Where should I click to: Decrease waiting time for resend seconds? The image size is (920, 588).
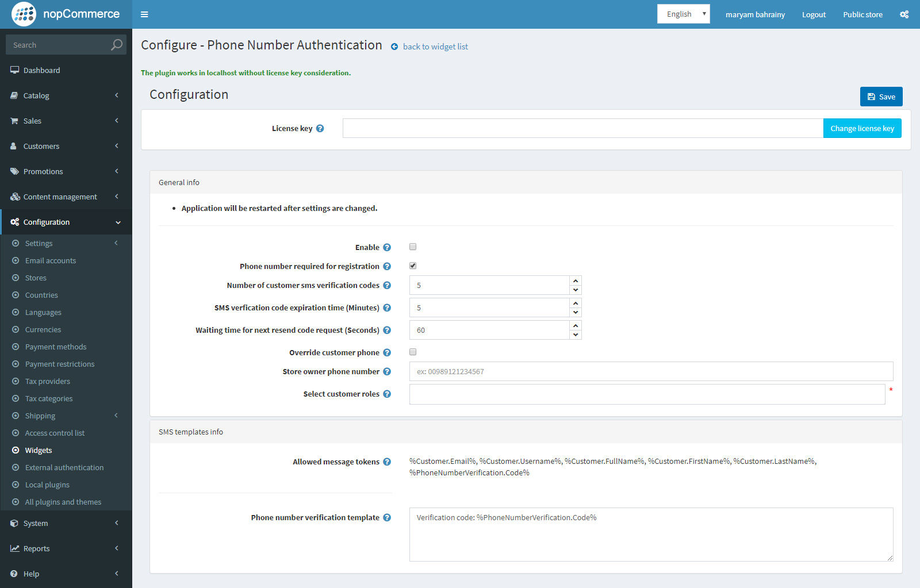pyautogui.click(x=576, y=335)
